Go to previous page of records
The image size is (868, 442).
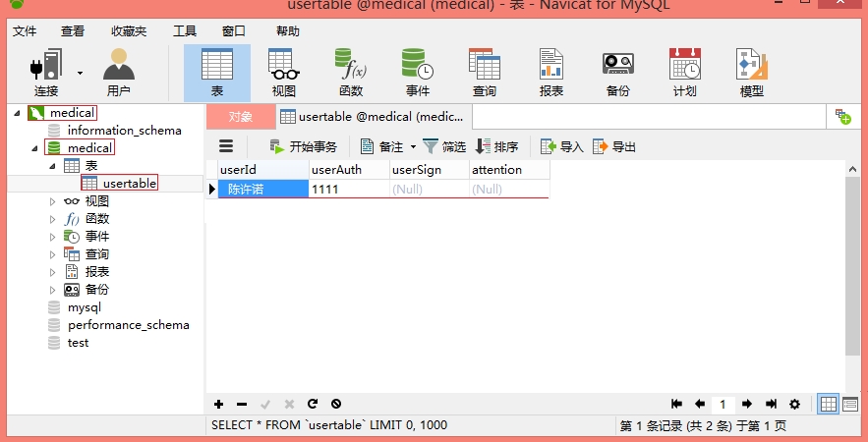[700, 404]
